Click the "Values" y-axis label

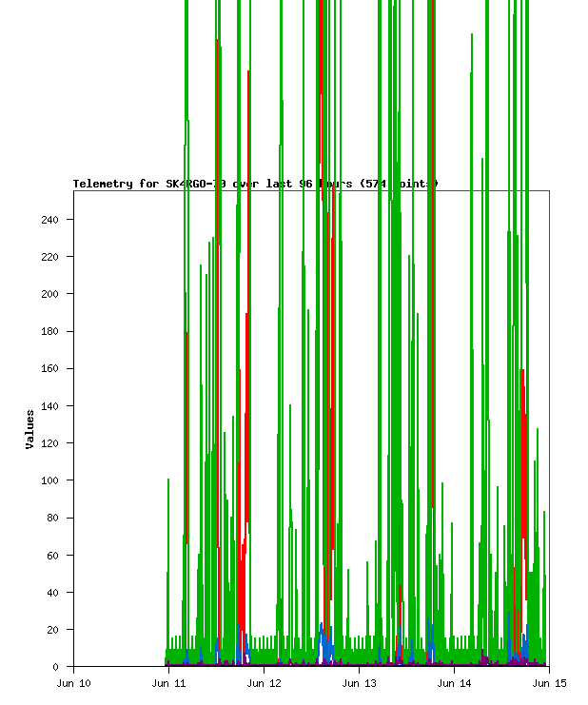pyautogui.click(x=30, y=429)
